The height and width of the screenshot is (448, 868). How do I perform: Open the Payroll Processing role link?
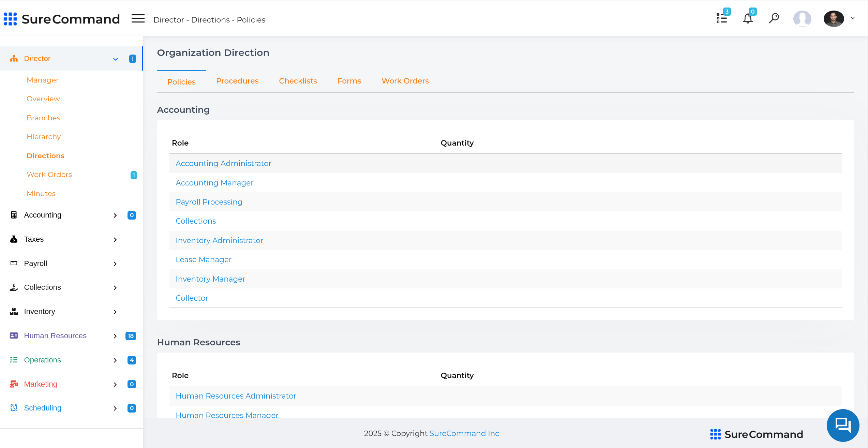coord(209,202)
